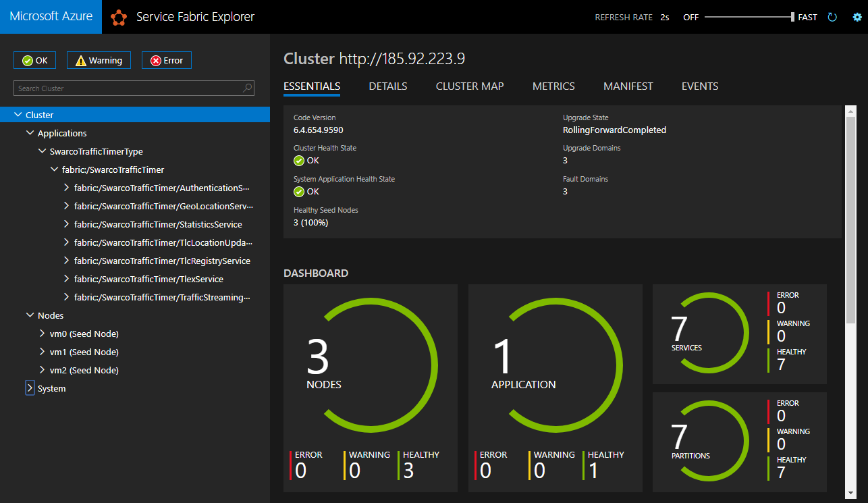This screenshot has width=868, height=503.
Task: Switch to the DETAILS tab
Action: (388, 86)
